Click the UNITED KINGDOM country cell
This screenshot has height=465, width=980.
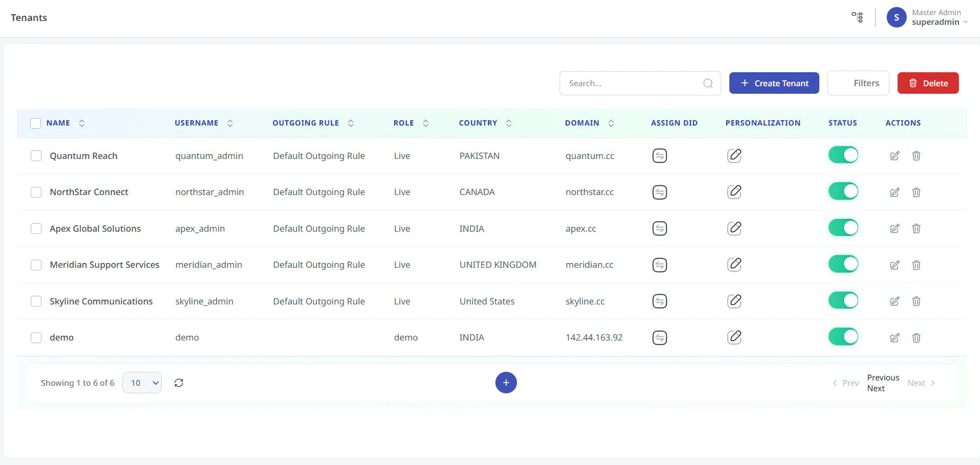(x=498, y=265)
